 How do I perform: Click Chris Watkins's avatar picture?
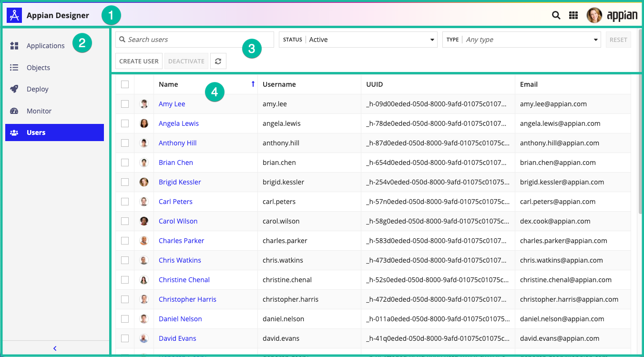tap(144, 260)
